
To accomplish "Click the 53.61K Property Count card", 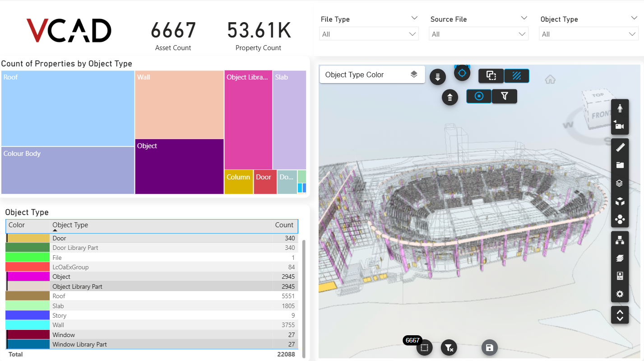I will pos(259,36).
